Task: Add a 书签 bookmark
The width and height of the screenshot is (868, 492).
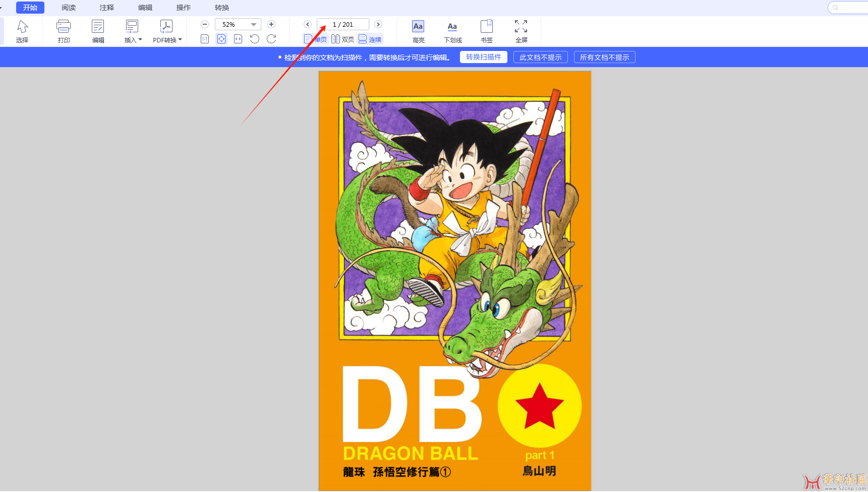Action: (487, 31)
